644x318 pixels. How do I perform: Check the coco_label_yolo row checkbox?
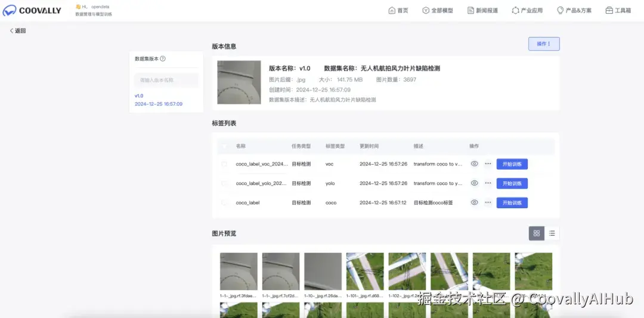(224, 183)
